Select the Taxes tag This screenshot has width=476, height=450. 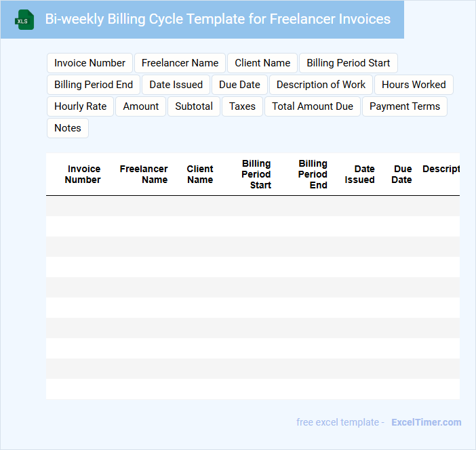pos(242,106)
